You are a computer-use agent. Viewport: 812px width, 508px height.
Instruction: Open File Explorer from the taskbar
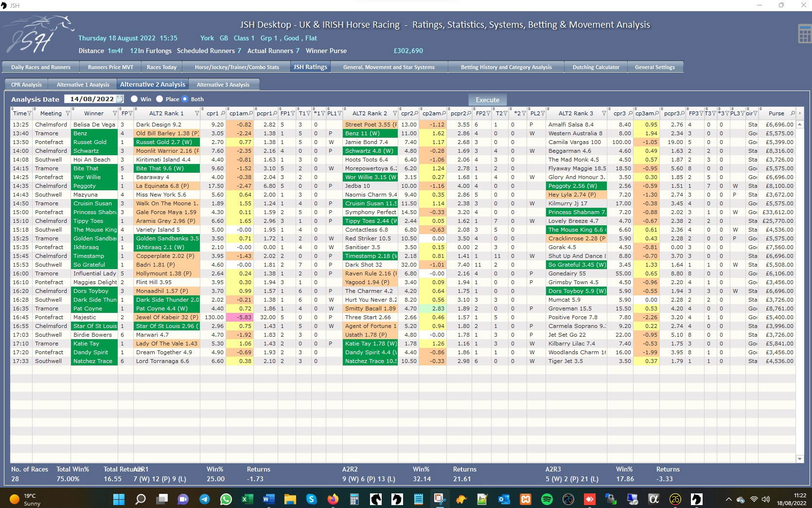(x=290, y=499)
